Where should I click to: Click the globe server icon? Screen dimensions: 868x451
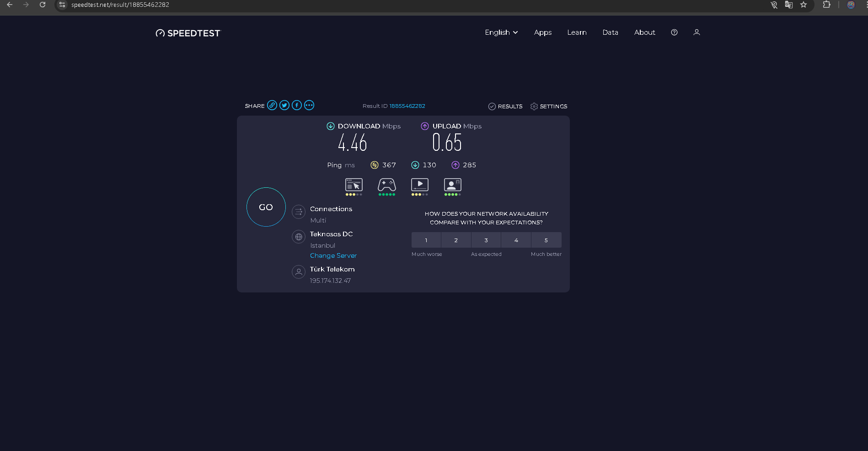pyautogui.click(x=299, y=237)
